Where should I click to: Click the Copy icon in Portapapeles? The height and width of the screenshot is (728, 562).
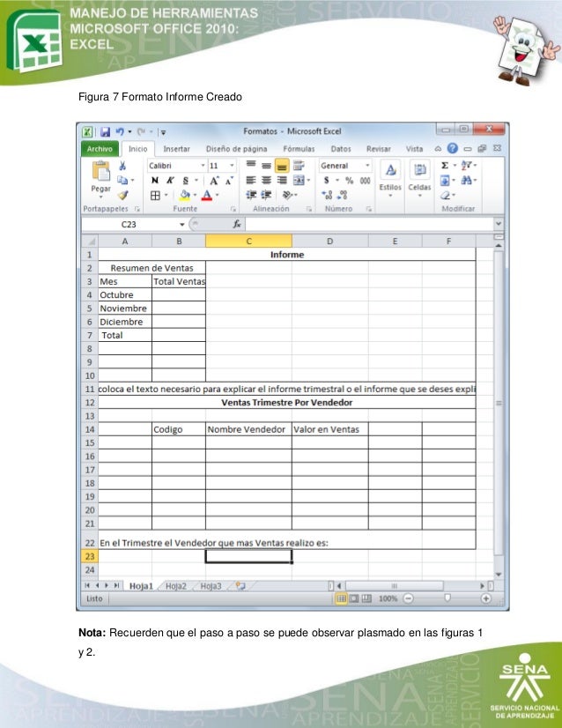[x=122, y=180]
